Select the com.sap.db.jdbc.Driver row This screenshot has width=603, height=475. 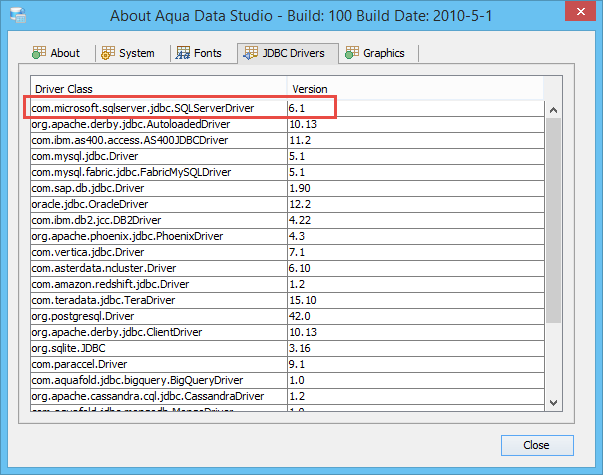point(287,188)
